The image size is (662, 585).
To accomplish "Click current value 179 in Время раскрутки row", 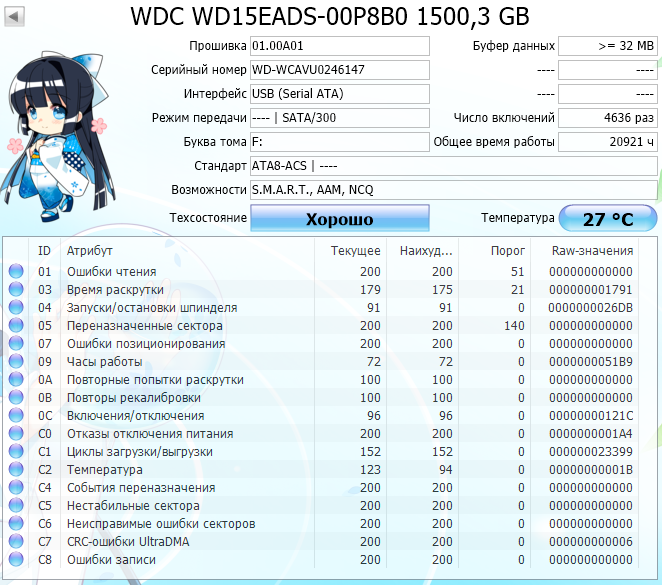I will pyautogui.click(x=370, y=290).
